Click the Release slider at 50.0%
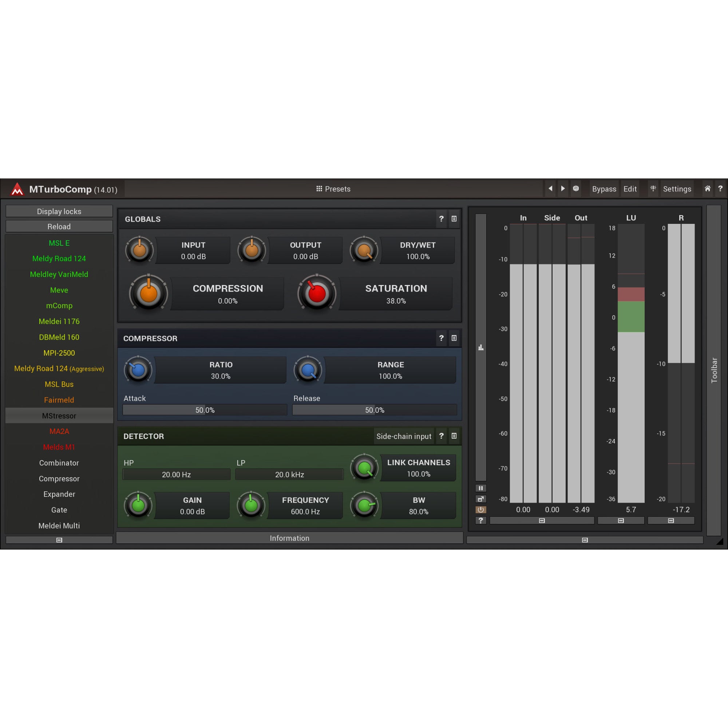This screenshot has width=728, height=728. click(375, 410)
